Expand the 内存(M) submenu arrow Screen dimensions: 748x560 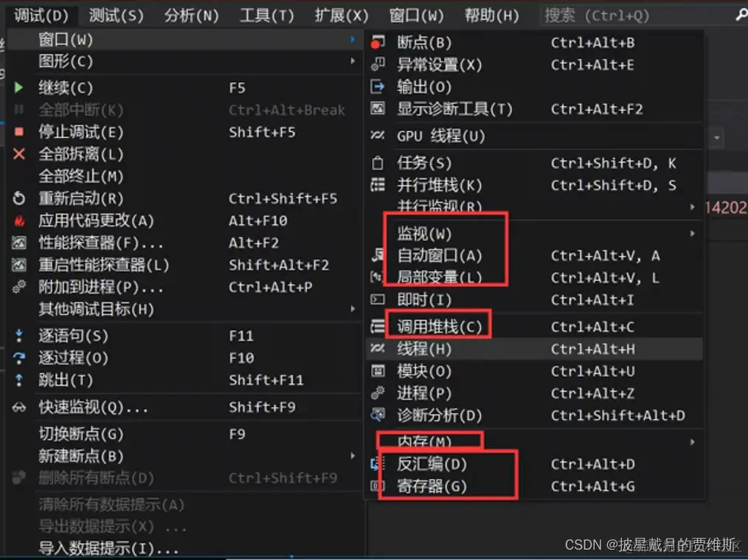pos(692,442)
